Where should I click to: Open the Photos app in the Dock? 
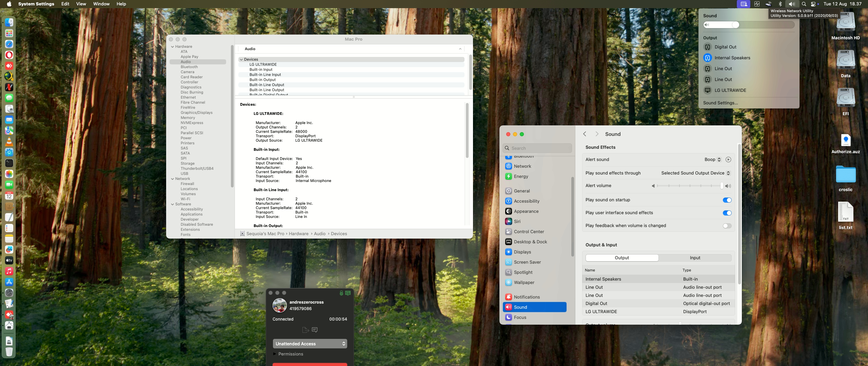(x=9, y=174)
